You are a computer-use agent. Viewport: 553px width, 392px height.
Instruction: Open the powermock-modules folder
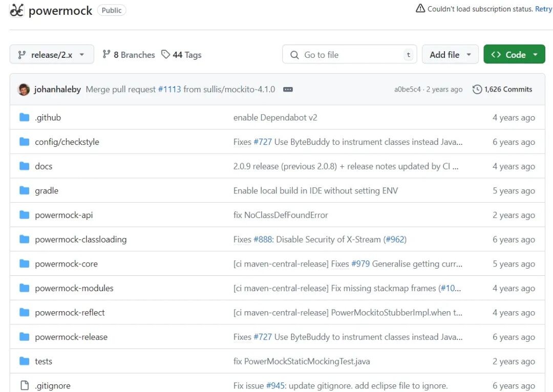(x=74, y=288)
